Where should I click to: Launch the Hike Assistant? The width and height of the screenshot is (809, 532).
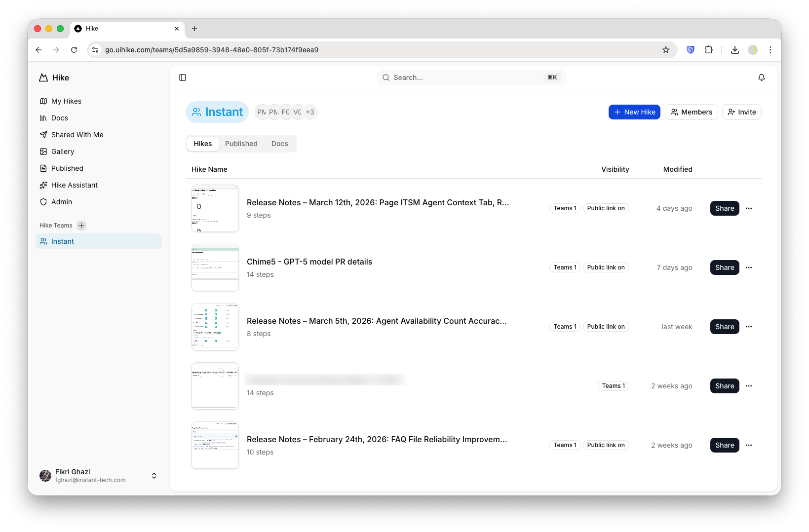74,185
